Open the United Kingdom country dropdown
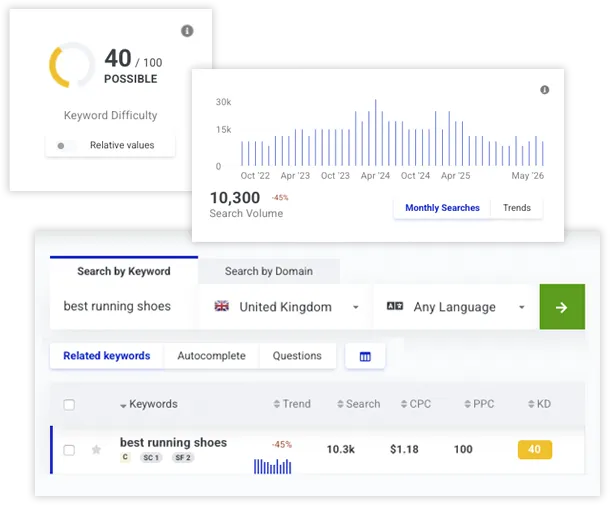The height and width of the screenshot is (505, 610). (x=284, y=307)
